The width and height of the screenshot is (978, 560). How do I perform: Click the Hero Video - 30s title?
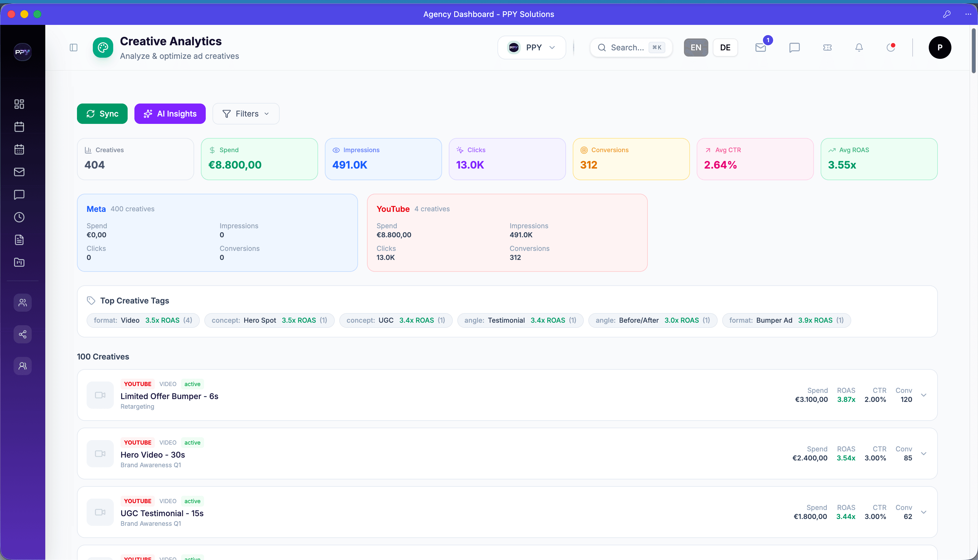(x=153, y=455)
